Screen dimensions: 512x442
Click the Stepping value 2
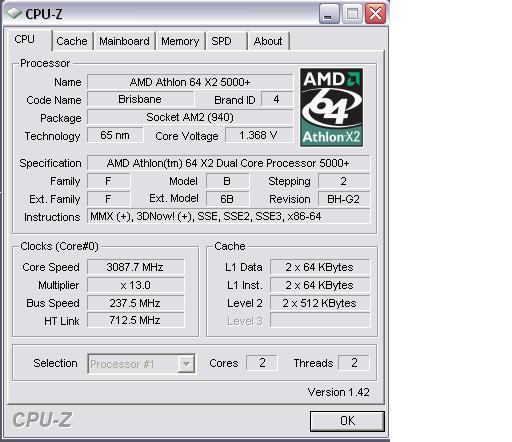coord(344,181)
